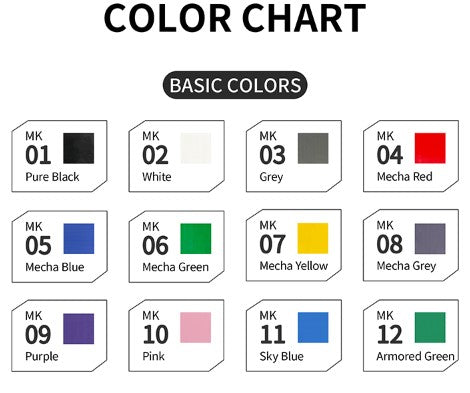Click the White MK 02 swatch
The width and height of the screenshot is (470, 393).
(x=196, y=148)
